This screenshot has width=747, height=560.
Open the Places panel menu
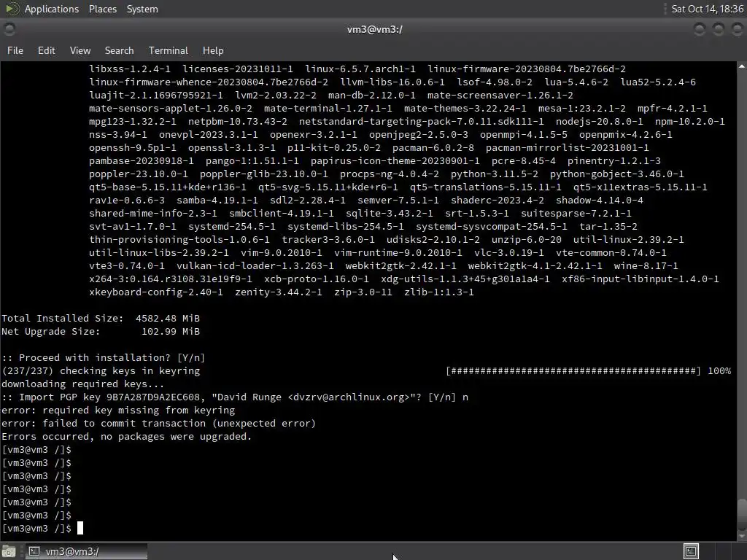click(102, 9)
